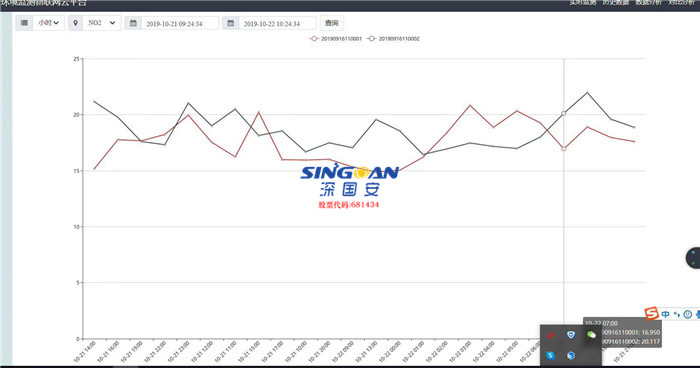Toggle Chinese input mode 中 indicator
This screenshot has width=700, height=368.
tap(666, 314)
